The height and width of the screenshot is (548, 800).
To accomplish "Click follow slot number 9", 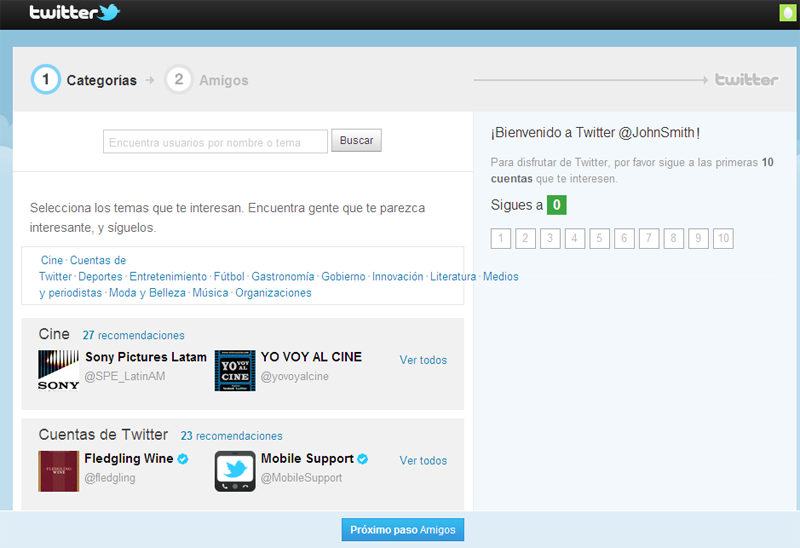I will (698, 238).
